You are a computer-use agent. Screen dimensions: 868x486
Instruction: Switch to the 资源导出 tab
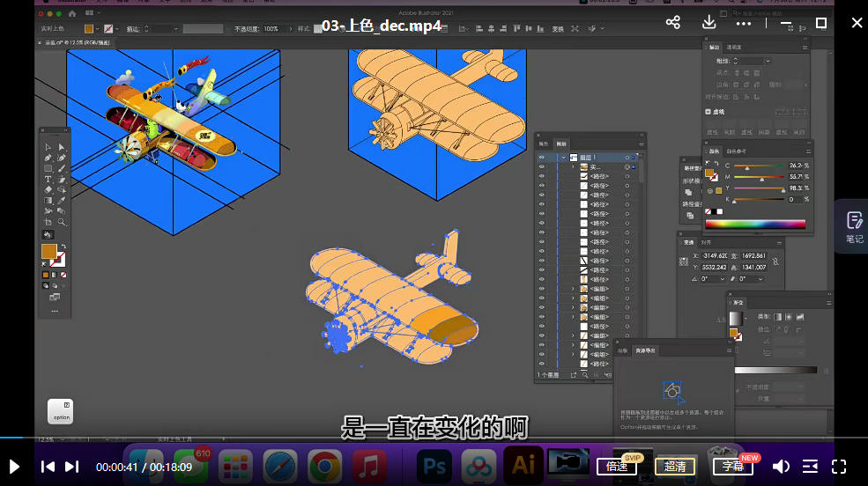[x=647, y=350]
